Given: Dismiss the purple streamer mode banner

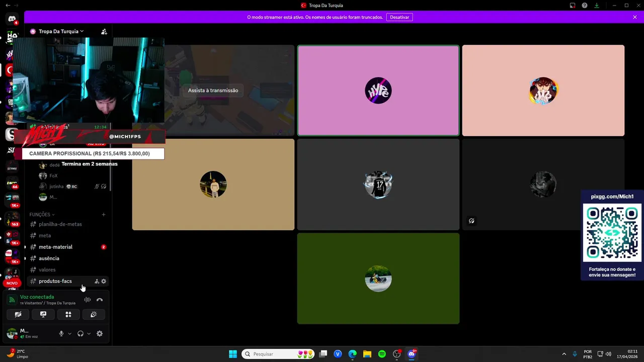Looking at the screenshot, I should pyautogui.click(x=635, y=17).
